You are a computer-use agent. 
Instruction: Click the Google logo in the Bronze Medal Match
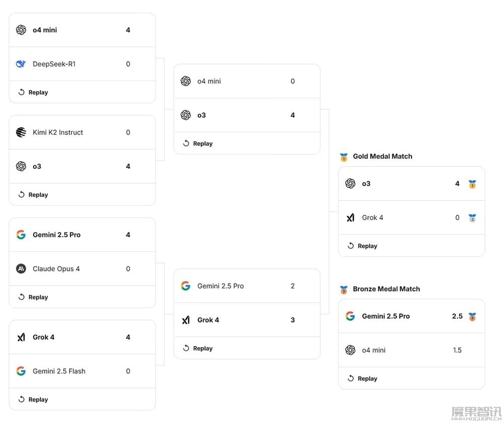350,316
